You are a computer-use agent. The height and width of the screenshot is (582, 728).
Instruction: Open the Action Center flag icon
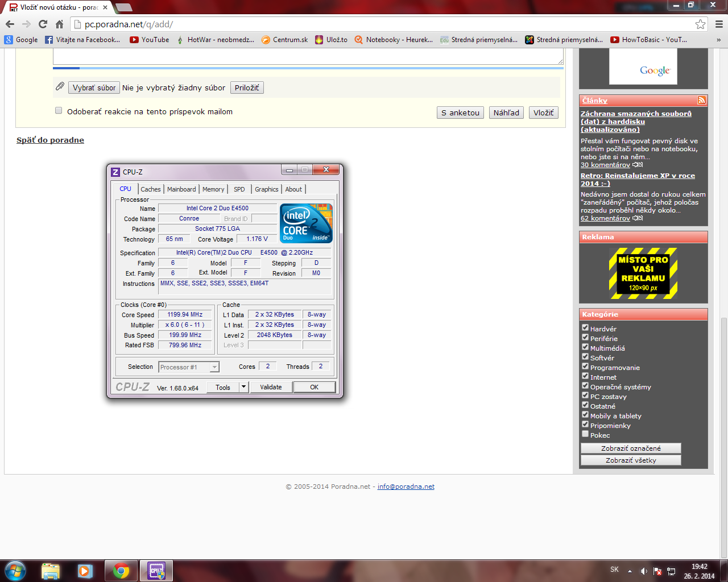point(657,571)
